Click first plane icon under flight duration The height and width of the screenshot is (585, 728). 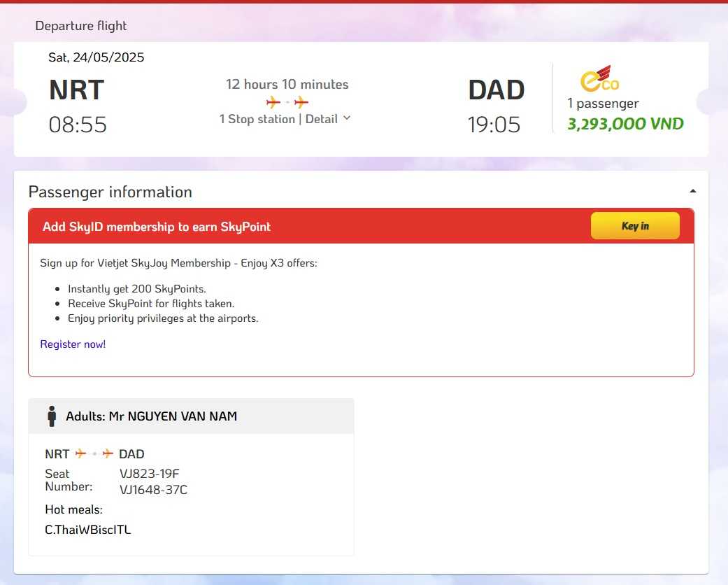pos(273,102)
